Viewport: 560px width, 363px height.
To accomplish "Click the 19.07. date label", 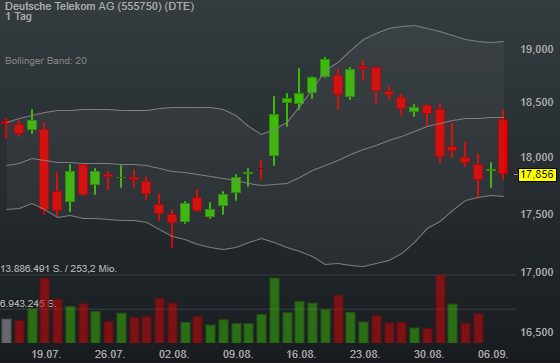I will [x=46, y=354].
